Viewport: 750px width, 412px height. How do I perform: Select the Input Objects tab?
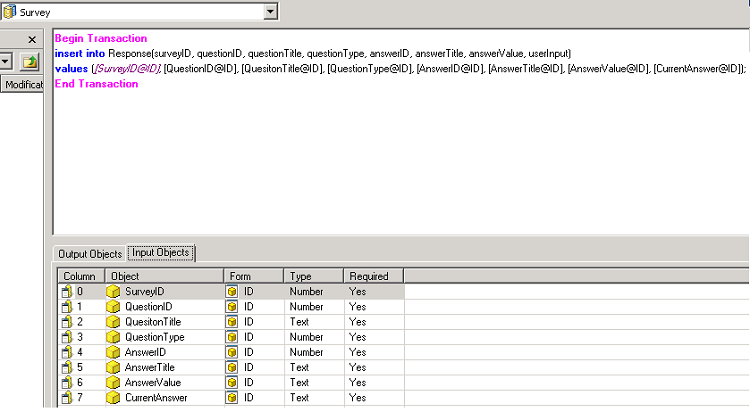(160, 254)
